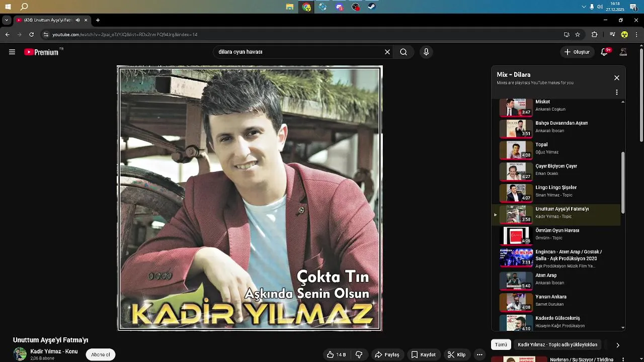The image size is (644, 362).
Task: Select Ömrüm Oyun Havası playlist item
Action: [556, 235]
